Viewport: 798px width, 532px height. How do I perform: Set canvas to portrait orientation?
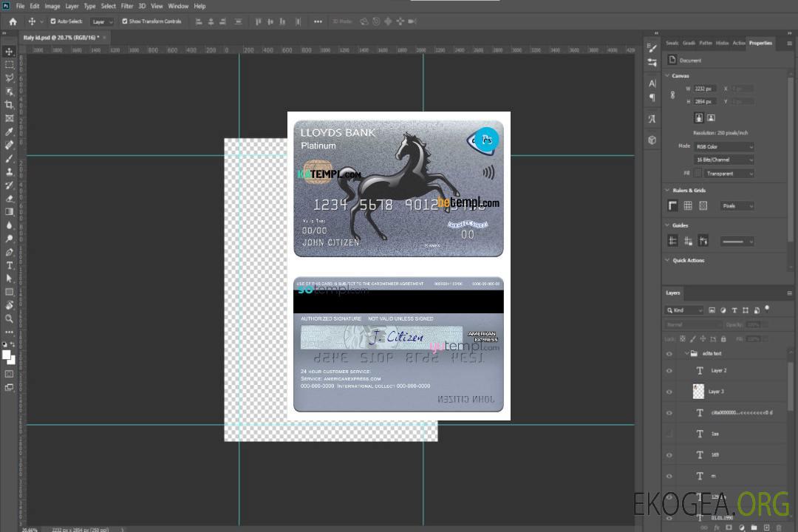(699, 118)
